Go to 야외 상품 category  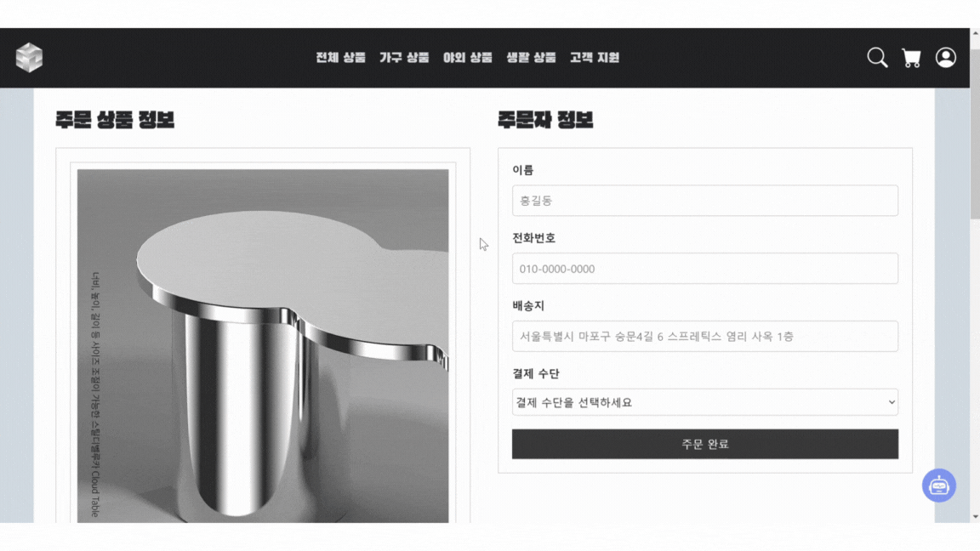tap(468, 58)
